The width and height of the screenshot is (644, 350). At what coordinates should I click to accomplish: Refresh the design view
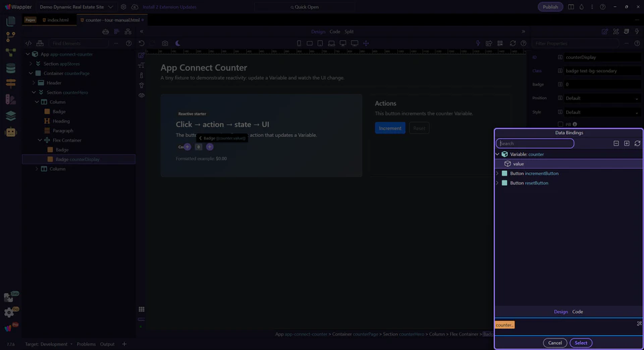513,44
